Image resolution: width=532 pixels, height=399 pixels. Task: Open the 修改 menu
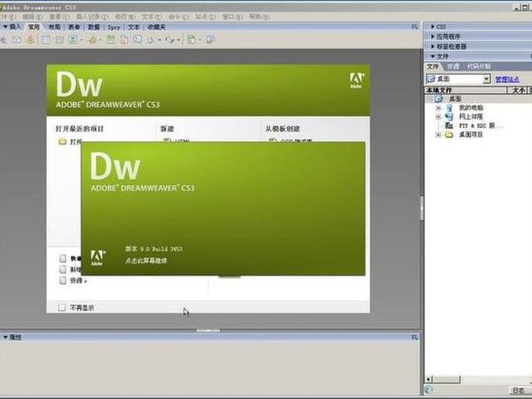(x=125, y=17)
